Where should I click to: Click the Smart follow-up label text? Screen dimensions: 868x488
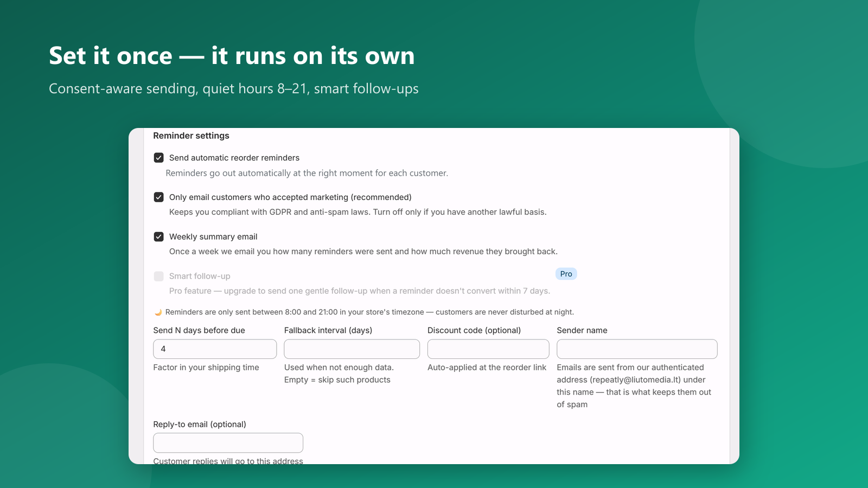200,277
